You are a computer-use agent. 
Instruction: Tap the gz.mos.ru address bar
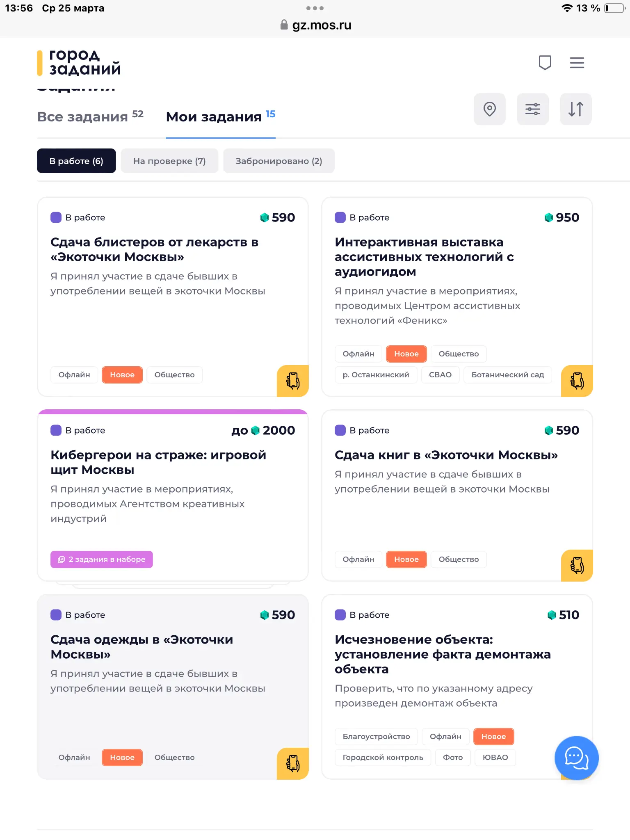pyautogui.click(x=315, y=25)
